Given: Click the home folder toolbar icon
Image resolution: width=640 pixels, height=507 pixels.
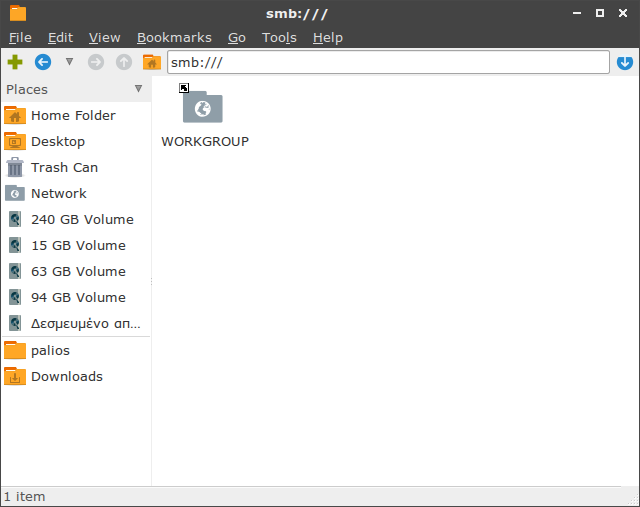Looking at the screenshot, I should click(x=152, y=62).
